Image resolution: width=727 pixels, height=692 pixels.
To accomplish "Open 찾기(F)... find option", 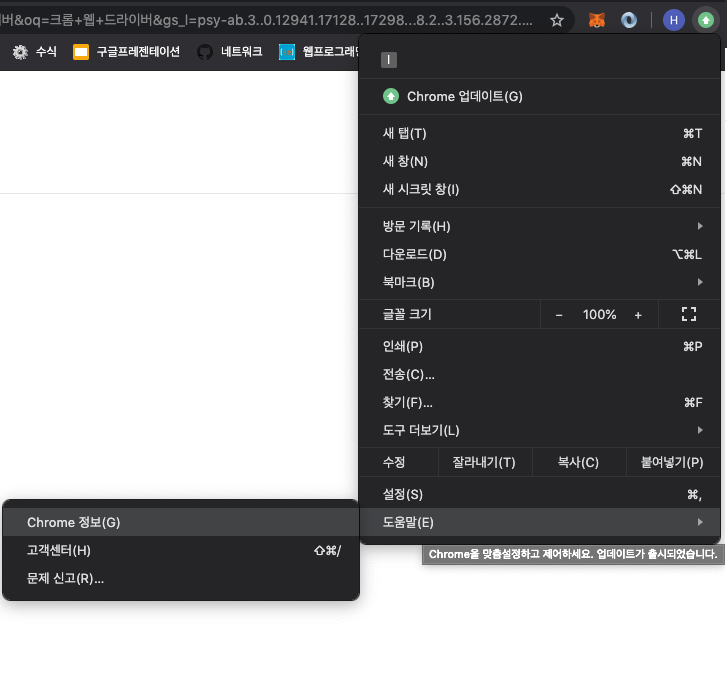I will 540,402.
